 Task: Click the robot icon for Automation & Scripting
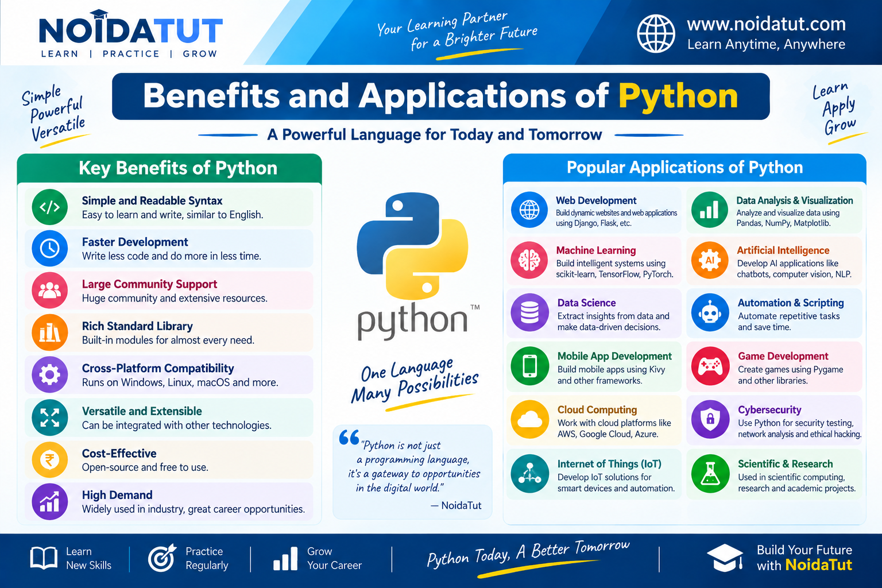(x=710, y=313)
